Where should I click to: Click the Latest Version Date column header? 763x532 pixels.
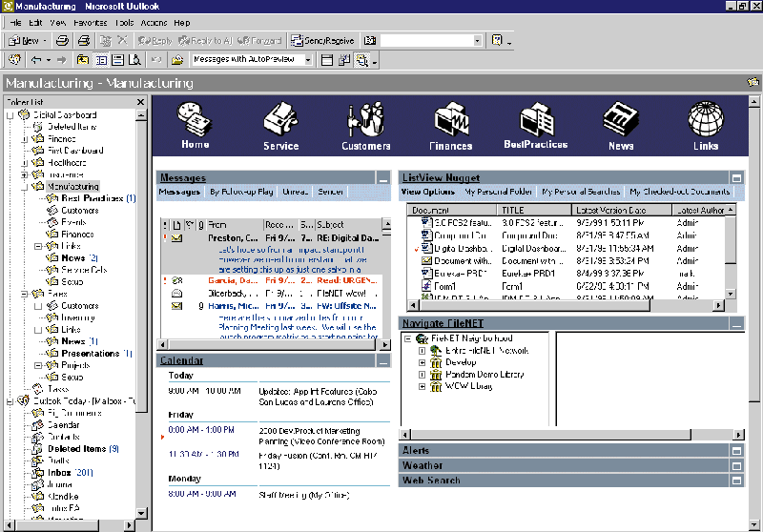pyautogui.click(x=610, y=210)
